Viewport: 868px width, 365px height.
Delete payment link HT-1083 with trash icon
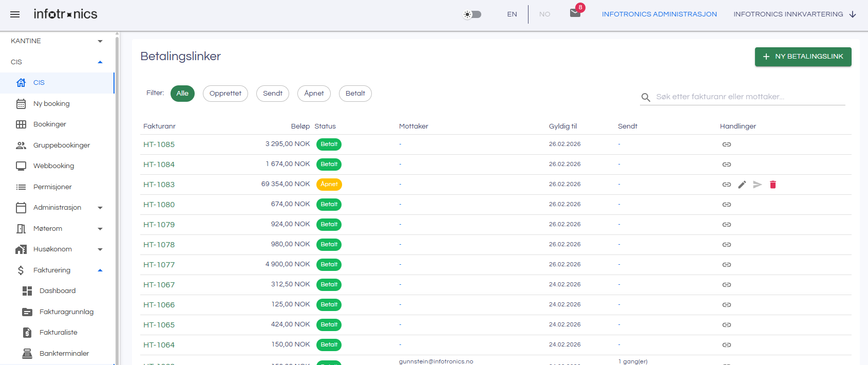click(773, 185)
